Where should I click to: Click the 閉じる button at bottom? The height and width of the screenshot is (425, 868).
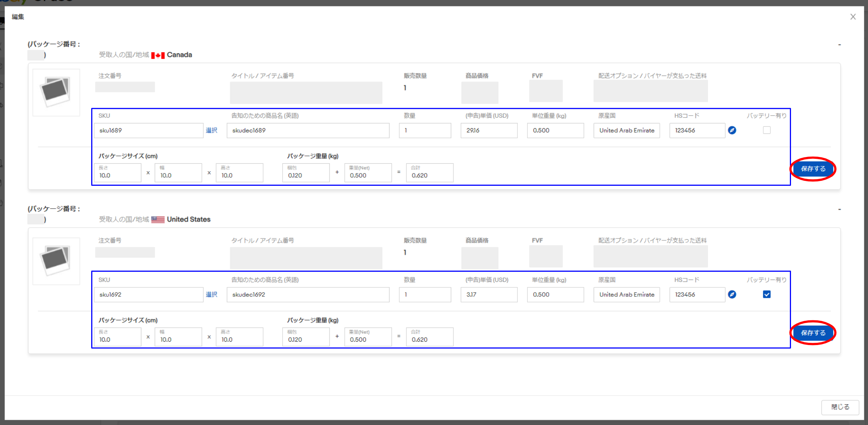(840, 407)
